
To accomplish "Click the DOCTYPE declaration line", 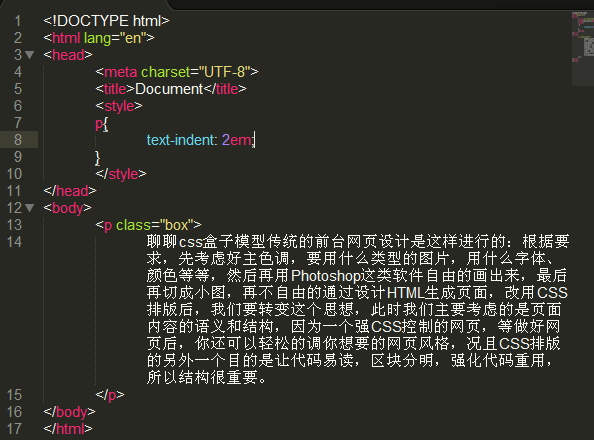I will 106,21.
